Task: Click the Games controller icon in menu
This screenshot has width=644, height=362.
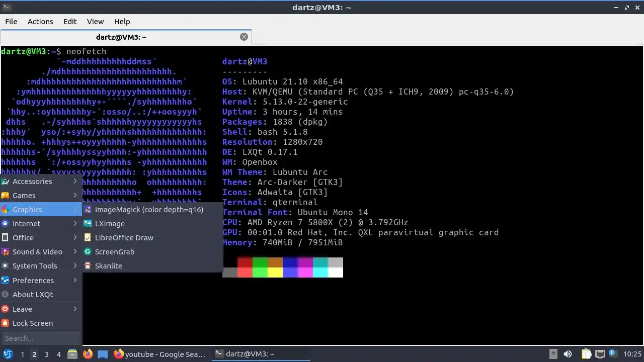Action: point(5,196)
